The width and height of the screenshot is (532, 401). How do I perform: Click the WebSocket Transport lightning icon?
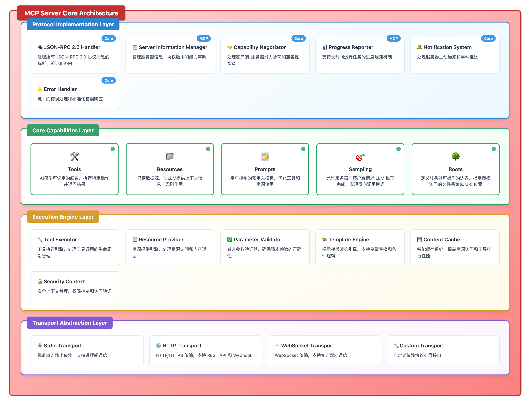[277, 345]
